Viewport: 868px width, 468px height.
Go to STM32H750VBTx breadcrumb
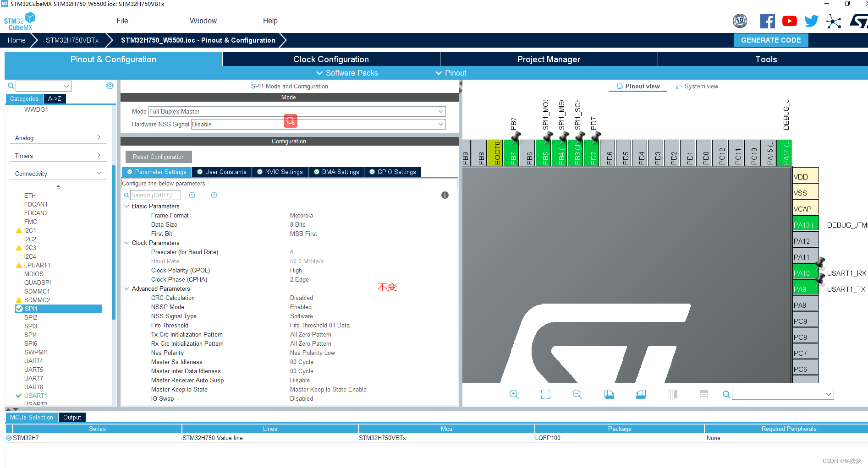pos(72,40)
